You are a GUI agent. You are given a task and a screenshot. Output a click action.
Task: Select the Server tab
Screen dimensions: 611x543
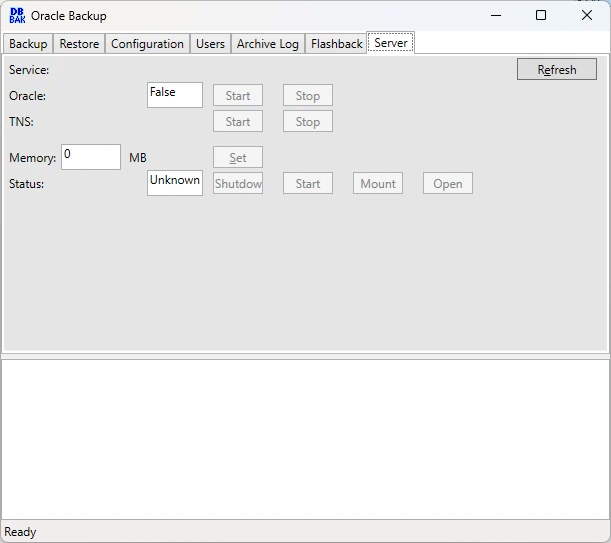[x=391, y=43]
